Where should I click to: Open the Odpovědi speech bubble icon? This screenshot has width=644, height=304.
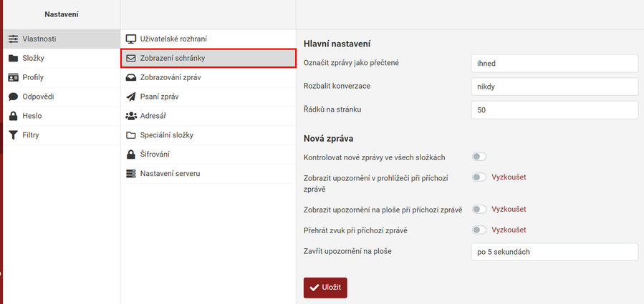13,97
